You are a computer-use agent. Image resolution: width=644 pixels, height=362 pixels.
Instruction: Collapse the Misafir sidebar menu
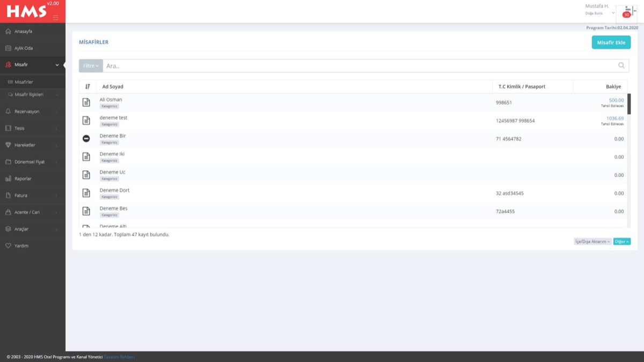point(33,65)
